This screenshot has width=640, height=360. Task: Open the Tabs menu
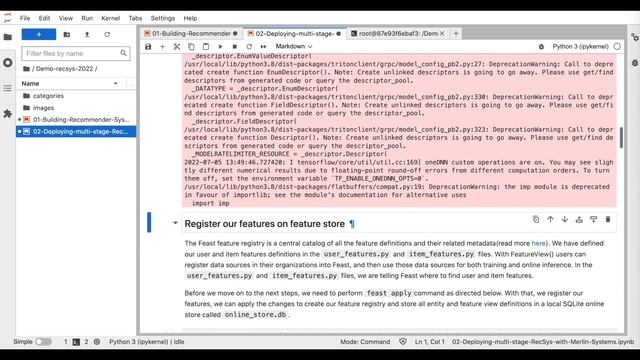[x=135, y=18]
